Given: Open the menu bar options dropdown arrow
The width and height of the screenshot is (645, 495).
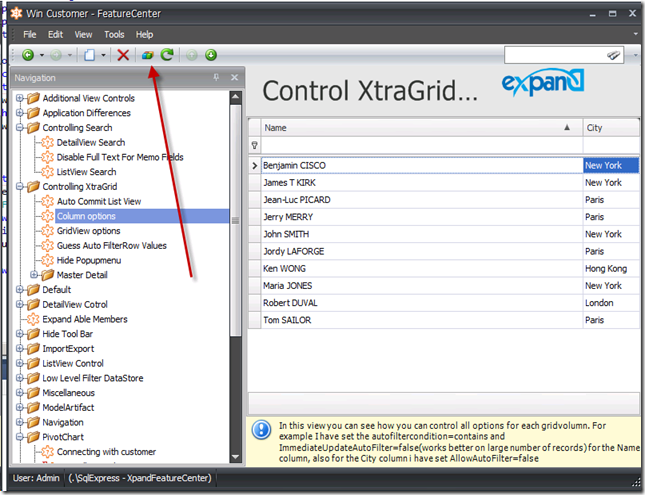Looking at the screenshot, I should 636,34.
